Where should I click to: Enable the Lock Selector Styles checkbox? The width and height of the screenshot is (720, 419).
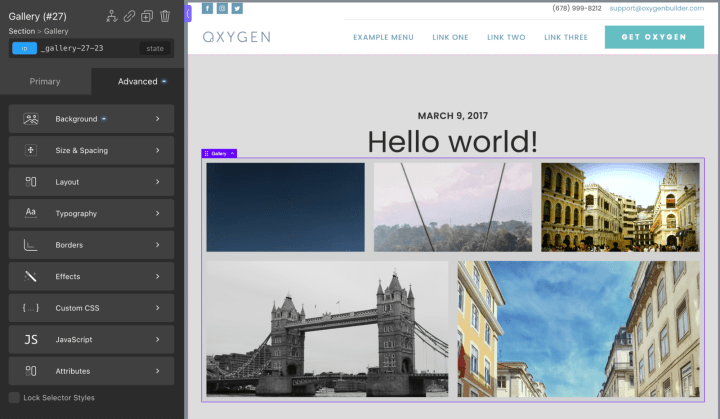14,397
